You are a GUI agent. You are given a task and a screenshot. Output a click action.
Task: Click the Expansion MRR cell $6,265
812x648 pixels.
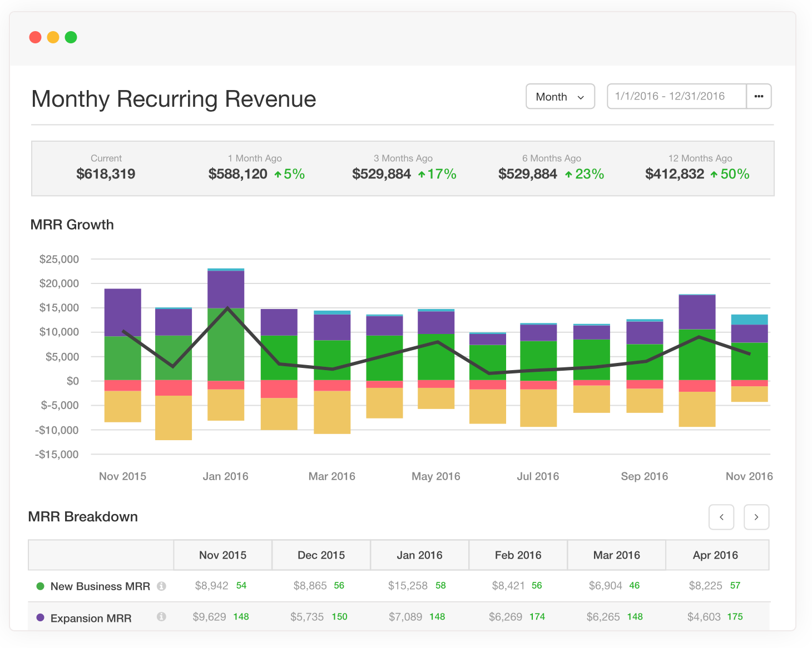pos(603,617)
